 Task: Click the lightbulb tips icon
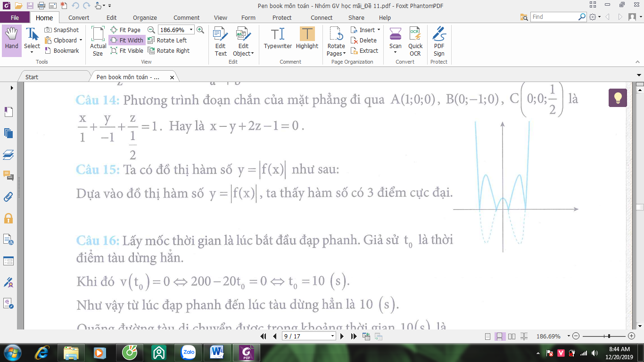pyautogui.click(x=618, y=98)
